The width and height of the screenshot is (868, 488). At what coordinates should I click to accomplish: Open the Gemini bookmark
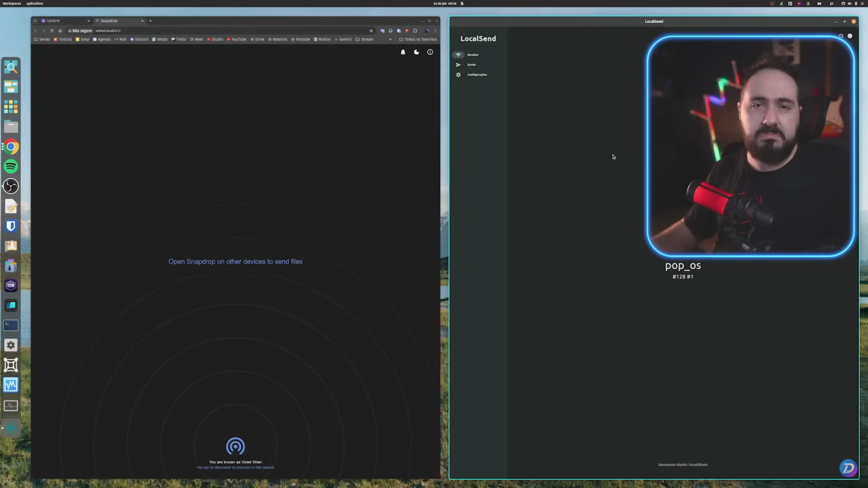(x=343, y=40)
